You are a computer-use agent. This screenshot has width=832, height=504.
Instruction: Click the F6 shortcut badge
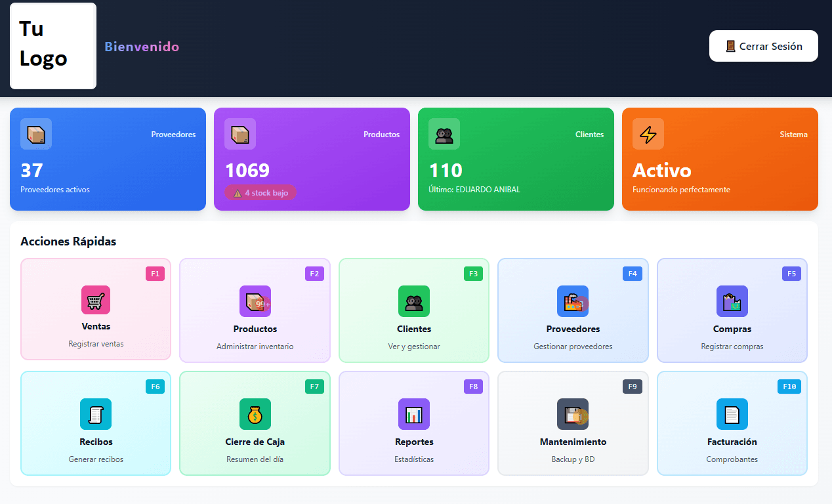[x=155, y=387]
